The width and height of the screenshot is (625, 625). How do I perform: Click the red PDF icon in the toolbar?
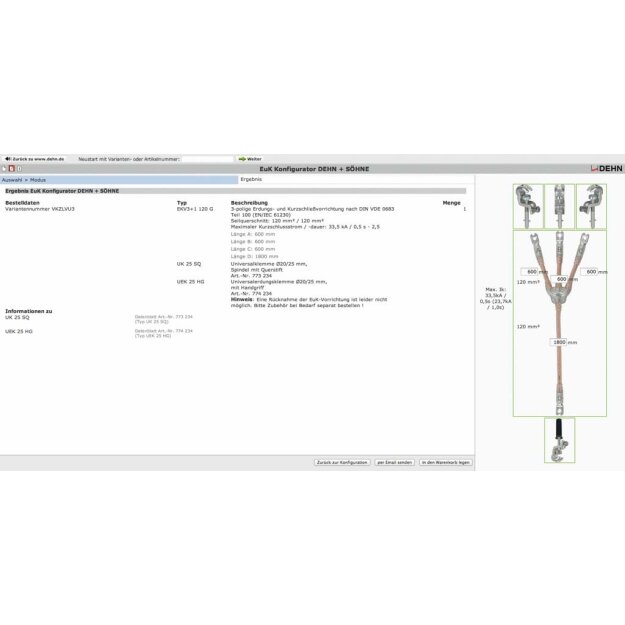(12, 169)
